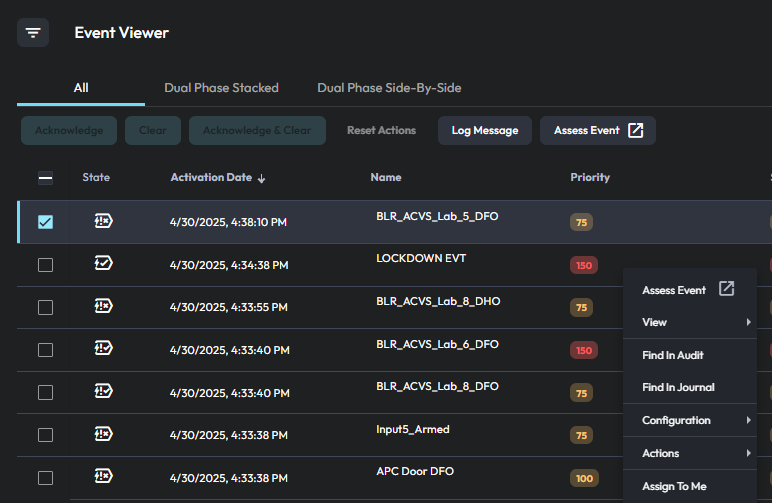Click the state icon for BLR_ACVS_Lab_8_DHO
The width and height of the screenshot is (772, 503).
(x=102, y=306)
